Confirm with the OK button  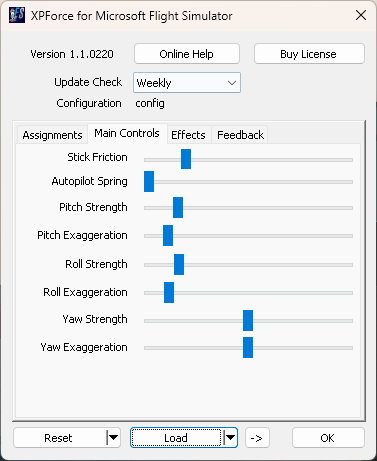point(328,438)
